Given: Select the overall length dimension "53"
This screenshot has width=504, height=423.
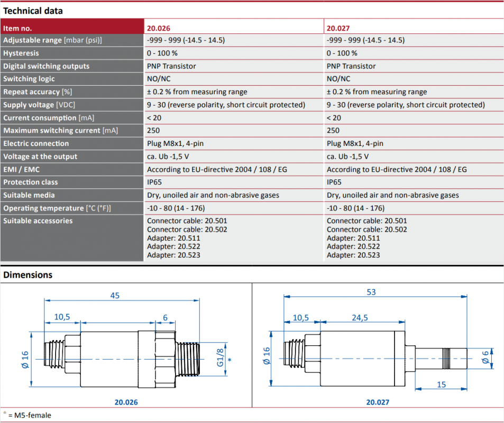Looking at the screenshot, I should [371, 292].
